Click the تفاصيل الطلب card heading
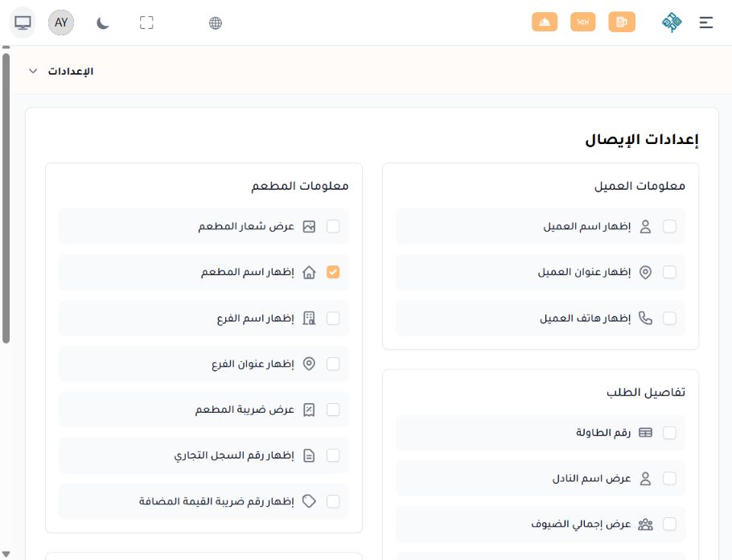Viewport: 732px width, 560px height. click(646, 393)
